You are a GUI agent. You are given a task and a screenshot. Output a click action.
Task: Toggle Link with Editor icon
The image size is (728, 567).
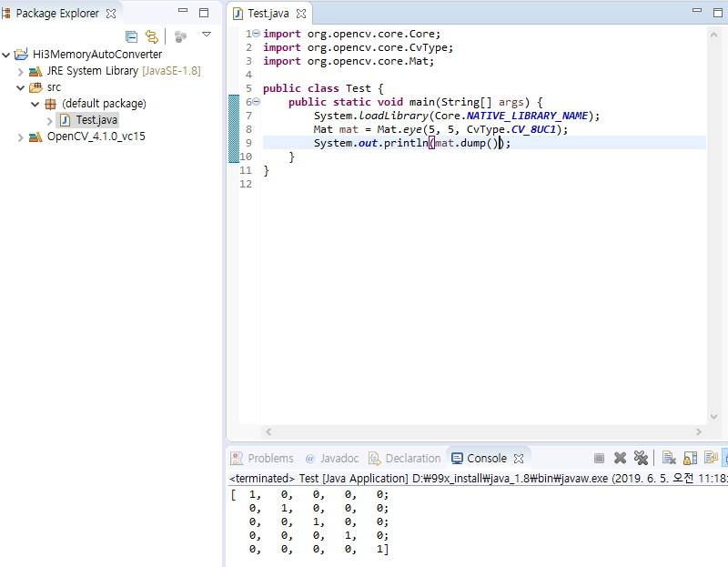pos(152,36)
